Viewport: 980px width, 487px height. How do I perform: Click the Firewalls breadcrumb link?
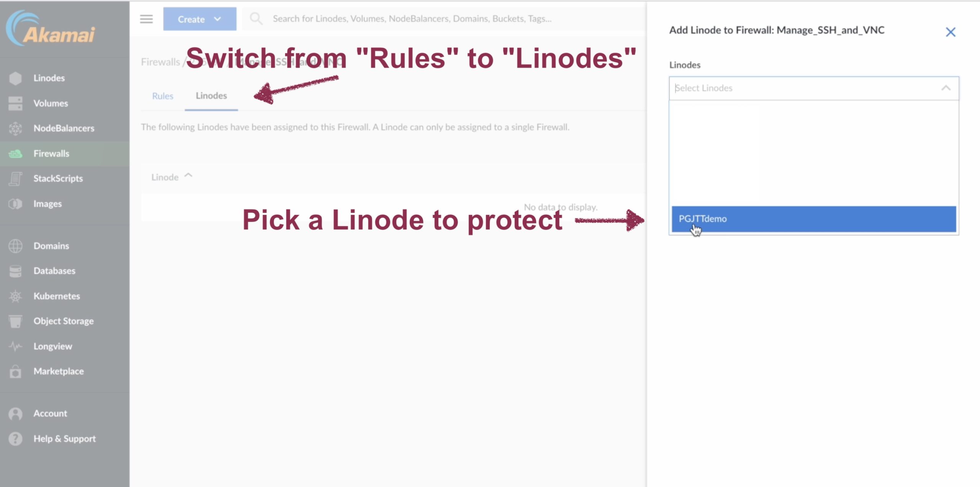coord(160,62)
